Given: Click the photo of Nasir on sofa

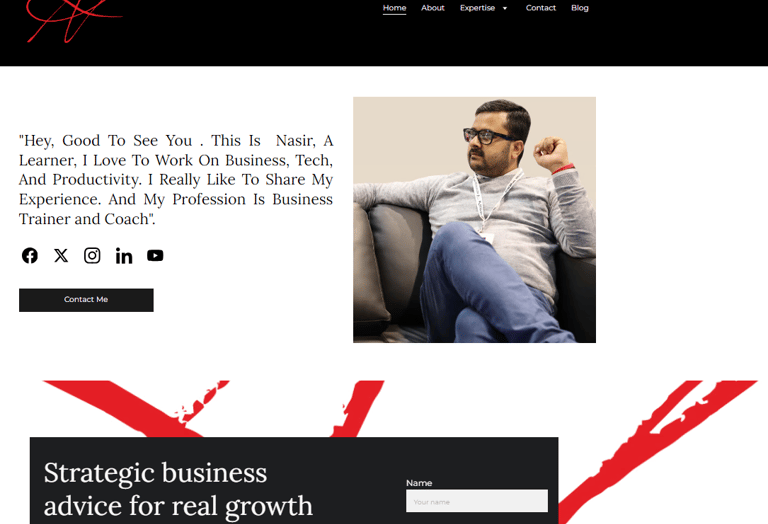Looking at the screenshot, I should pos(475,220).
